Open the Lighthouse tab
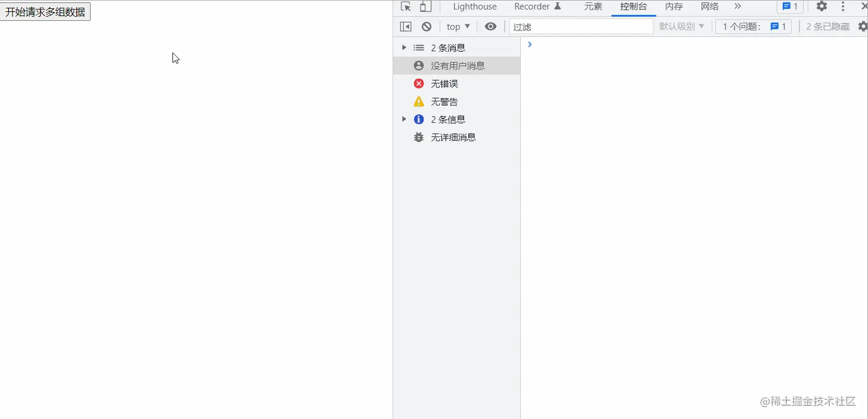 tap(475, 7)
